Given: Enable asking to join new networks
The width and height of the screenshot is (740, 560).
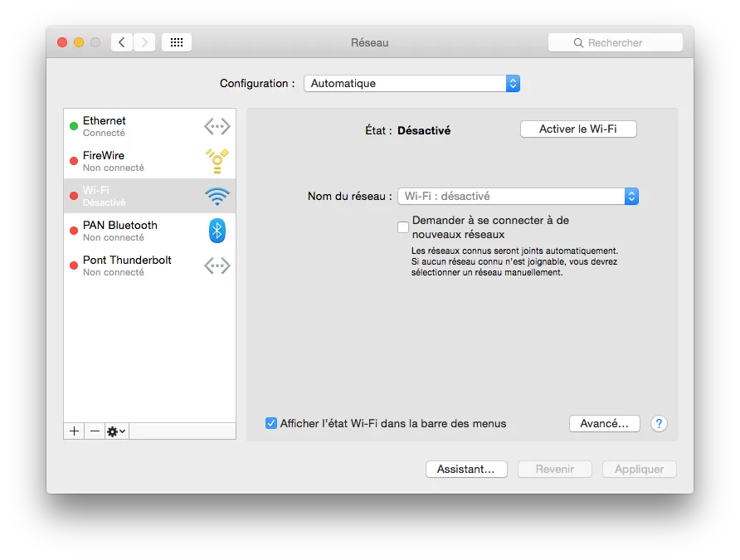Looking at the screenshot, I should (403, 226).
